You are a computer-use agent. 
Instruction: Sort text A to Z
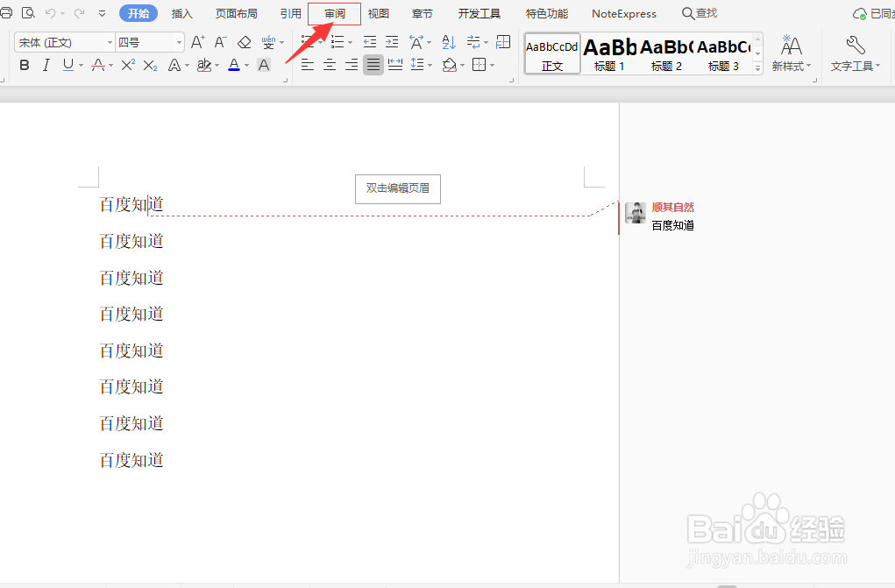[449, 42]
